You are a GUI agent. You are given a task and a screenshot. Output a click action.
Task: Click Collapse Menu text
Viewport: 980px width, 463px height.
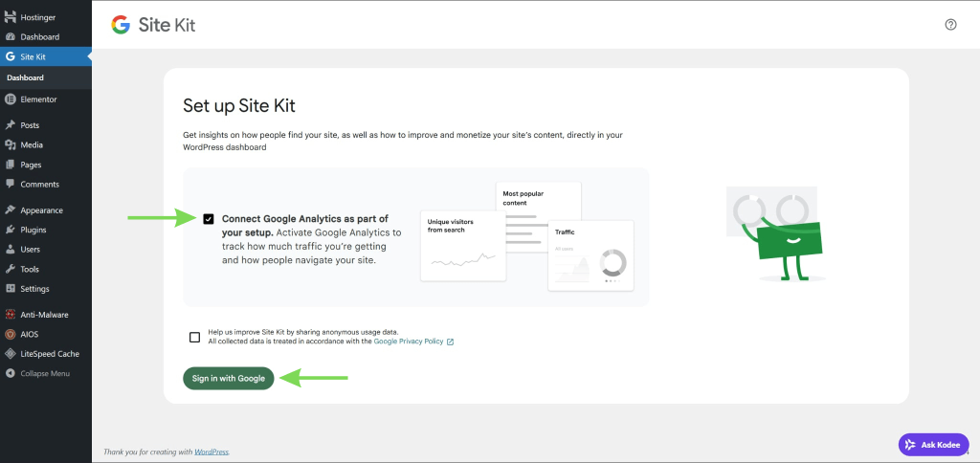[45, 374]
